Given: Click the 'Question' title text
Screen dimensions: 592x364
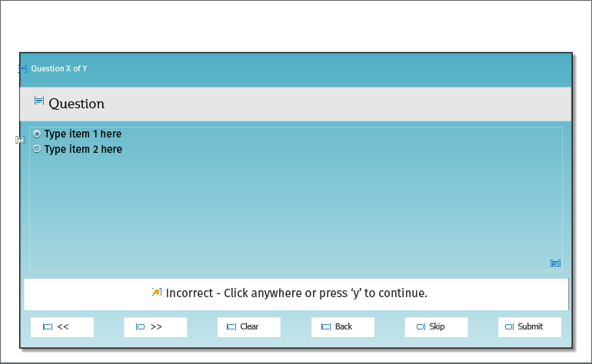Looking at the screenshot, I should (x=77, y=104).
